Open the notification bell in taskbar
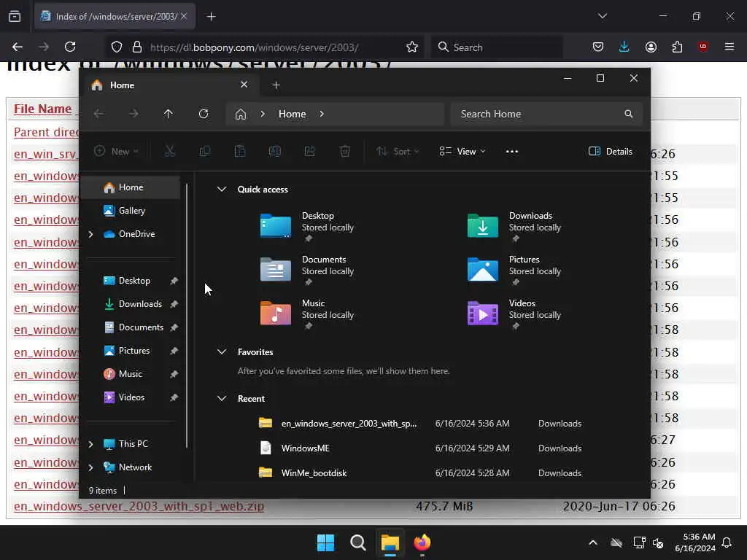The width and height of the screenshot is (747, 560). [727, 542]
